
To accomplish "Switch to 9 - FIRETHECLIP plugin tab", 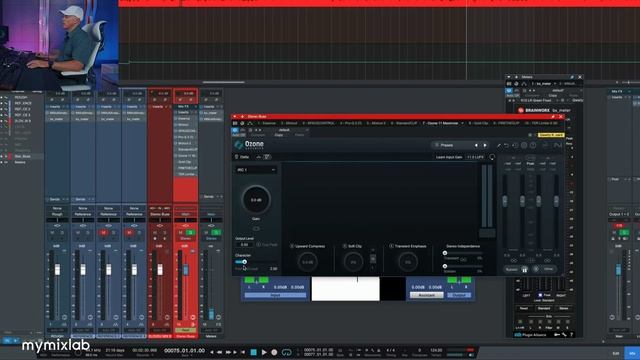I will pyautogui.click(x=507, y=123).
